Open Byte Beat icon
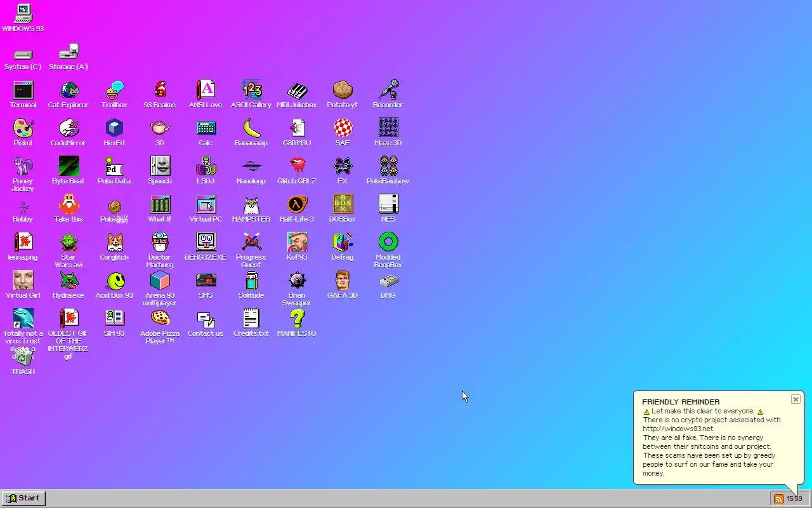This screenshot has width=812, height=508. pos(69,166)
